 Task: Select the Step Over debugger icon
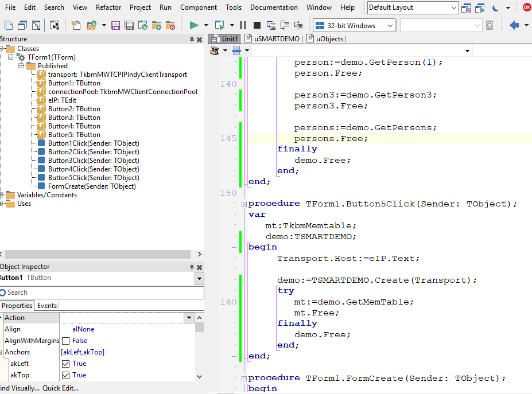285,25
